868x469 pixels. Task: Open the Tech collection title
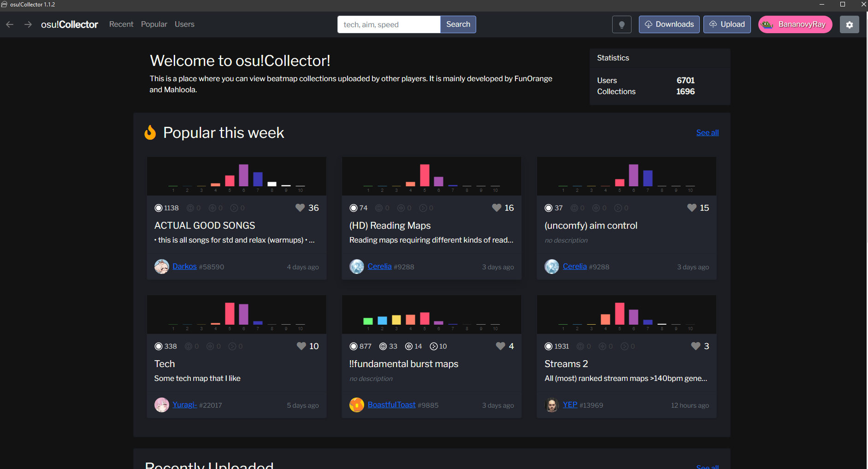point(165,364)
